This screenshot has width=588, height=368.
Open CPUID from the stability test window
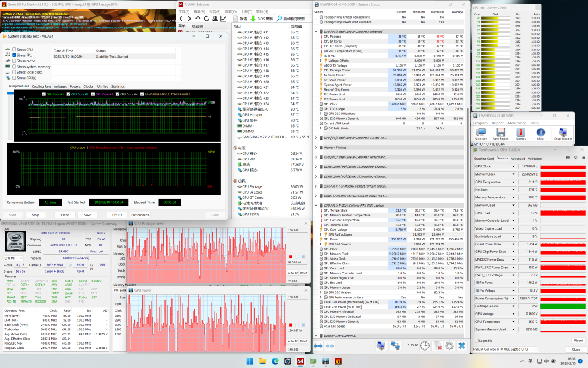tap(117, 215)
